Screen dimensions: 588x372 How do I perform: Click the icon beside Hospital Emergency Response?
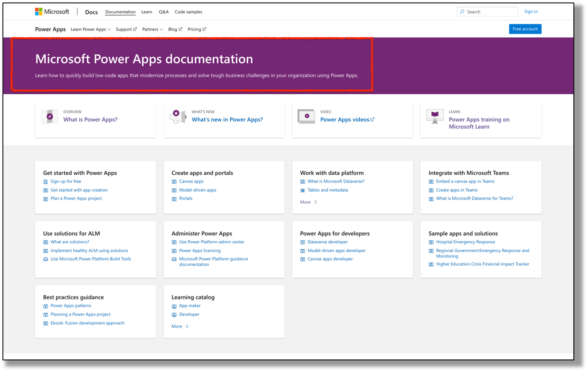click(x=431, y=242)
